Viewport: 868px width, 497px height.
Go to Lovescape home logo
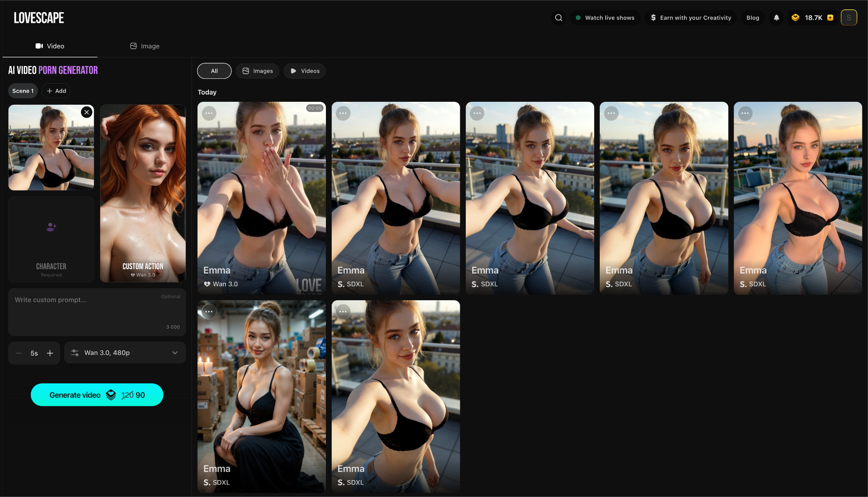[x=39, y=18]
